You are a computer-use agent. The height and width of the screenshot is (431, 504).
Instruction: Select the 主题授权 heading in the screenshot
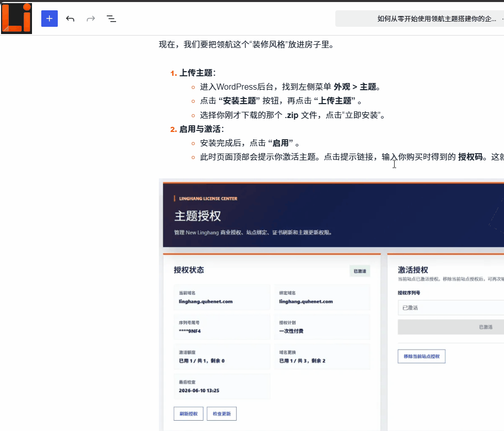click(198, 216)
